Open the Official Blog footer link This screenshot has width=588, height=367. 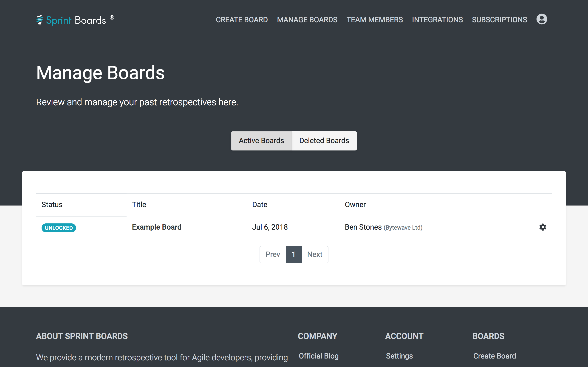point(319,356)
